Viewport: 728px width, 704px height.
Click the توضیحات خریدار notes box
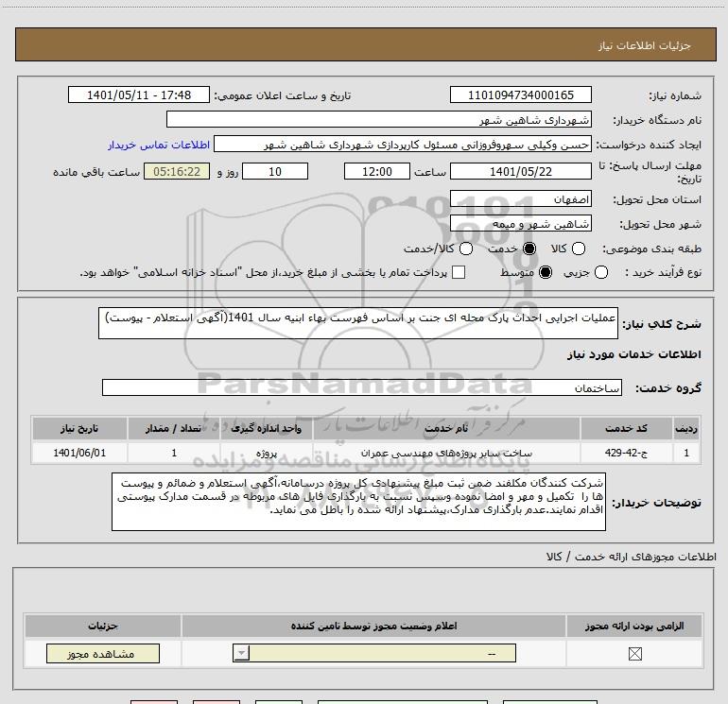pyautogui.click(x=358, y=502)
